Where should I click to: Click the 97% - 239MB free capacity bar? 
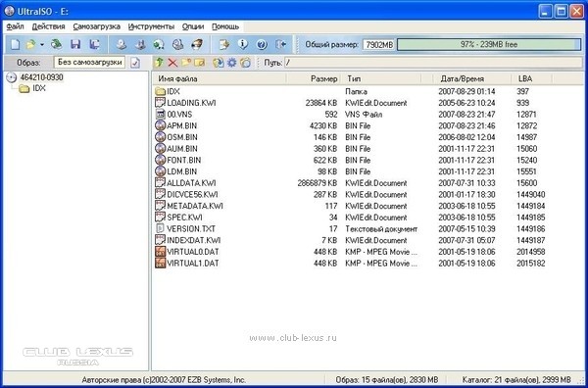(x=489, y=45)
